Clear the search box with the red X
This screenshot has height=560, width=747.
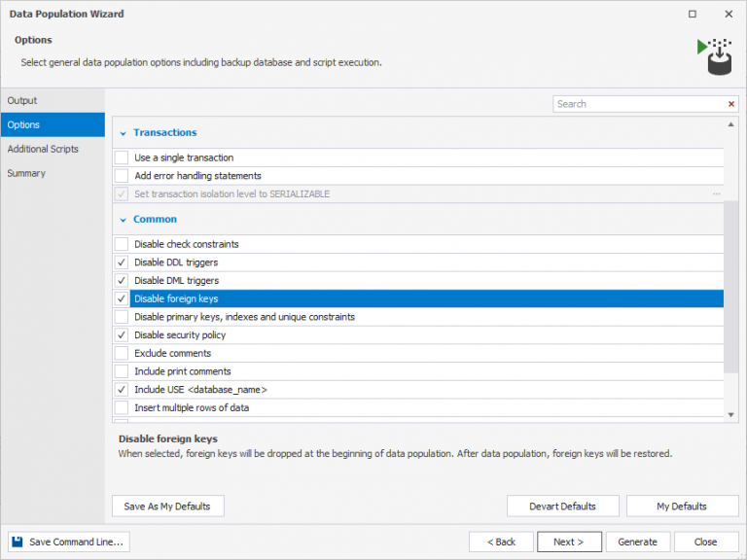point(731,104)
